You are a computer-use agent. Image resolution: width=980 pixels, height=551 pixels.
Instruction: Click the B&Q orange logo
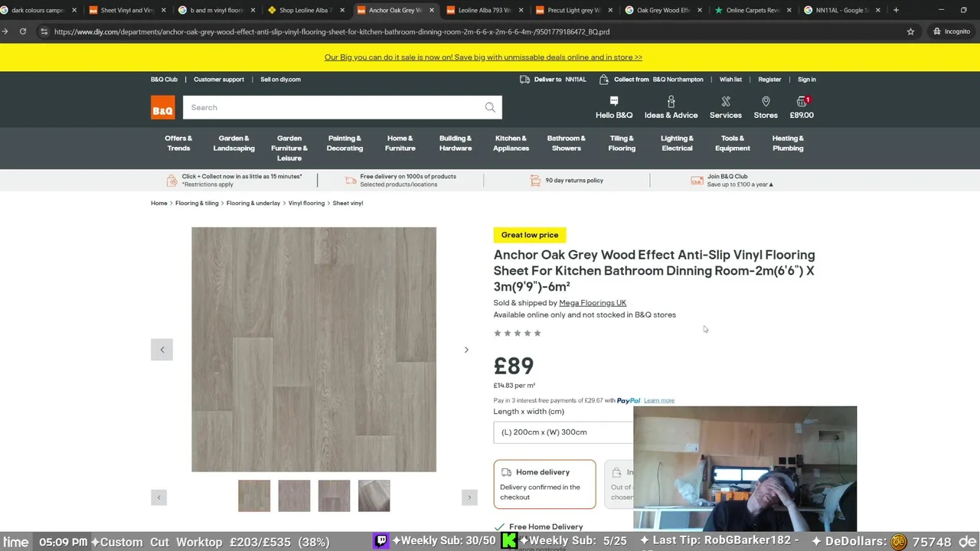pyautogui.click(x=162, y=107)
